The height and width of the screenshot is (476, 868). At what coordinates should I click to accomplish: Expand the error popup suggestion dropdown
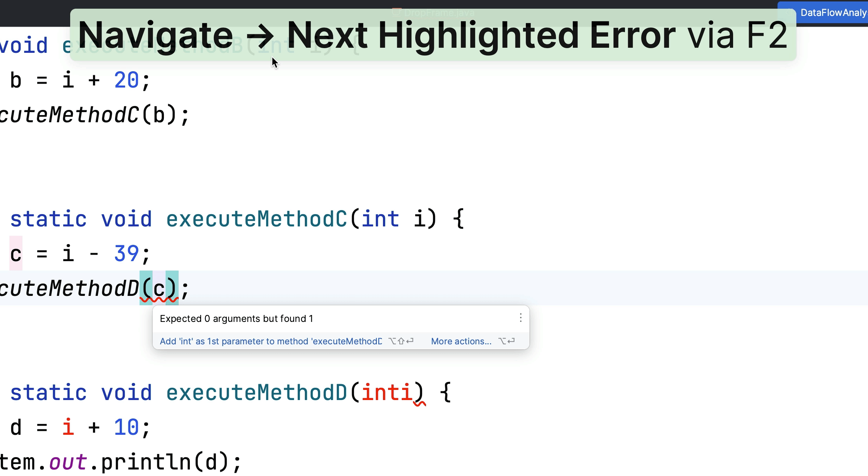coord(520,318)
